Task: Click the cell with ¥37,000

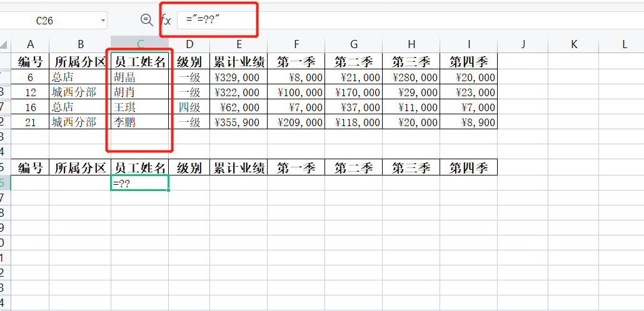Action: click(x=354, y=107)
